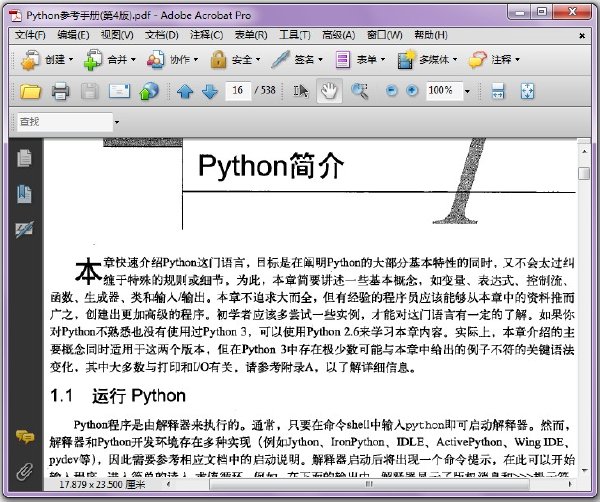Select the Marquee Zoom magnifier tool
The image size is (600, 502).
[x=360, y=91]
